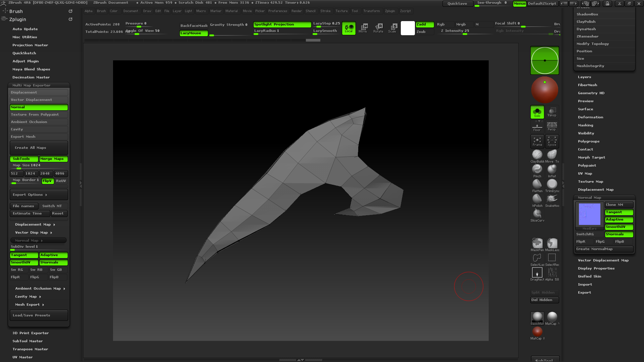Expand Cavity Map settings
The width and height of the screenshot is (644, 362).
coord(28,297)
